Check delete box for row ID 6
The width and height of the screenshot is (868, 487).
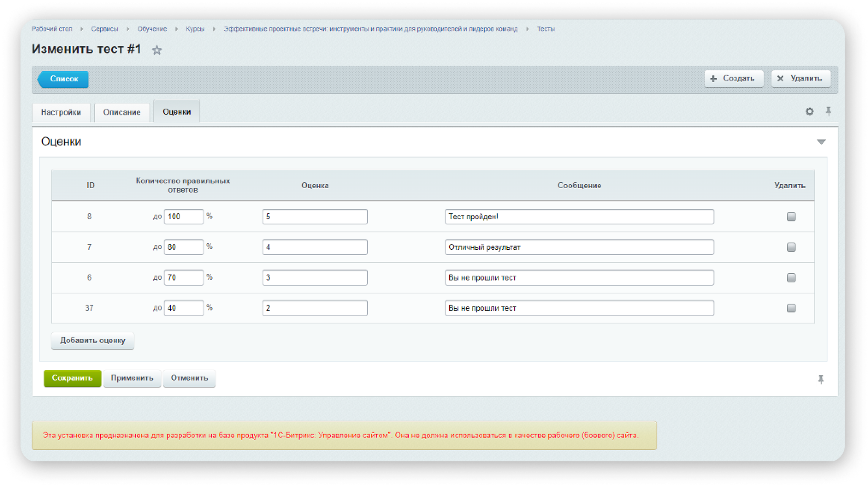coord(791,278)
